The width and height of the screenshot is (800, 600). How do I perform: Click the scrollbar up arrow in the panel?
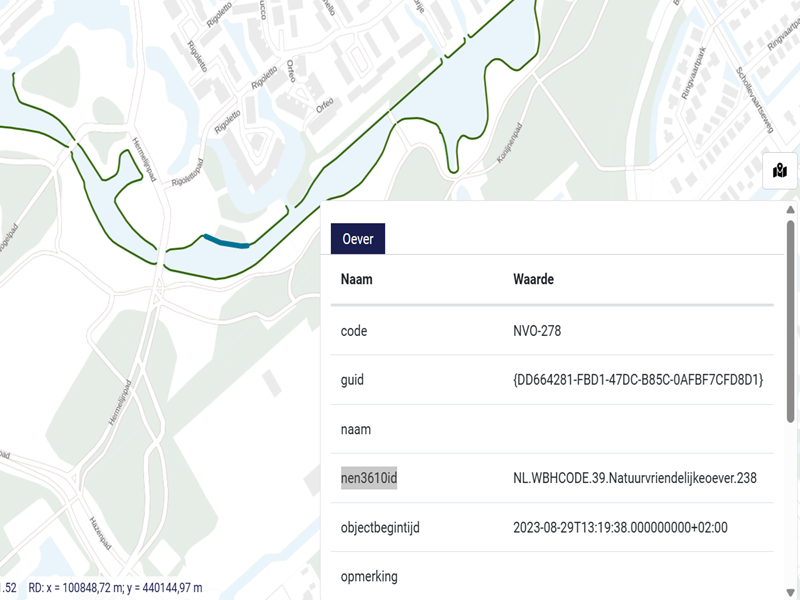tap(790, 210)
